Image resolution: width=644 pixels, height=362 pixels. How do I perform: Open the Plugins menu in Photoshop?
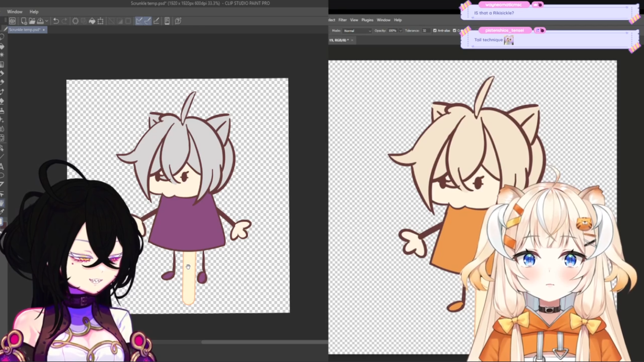pos(367,20)
